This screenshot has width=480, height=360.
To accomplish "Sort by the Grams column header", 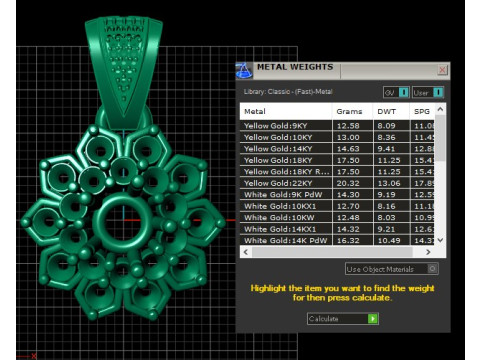I will pyautogui.click(x=352, y=111).
